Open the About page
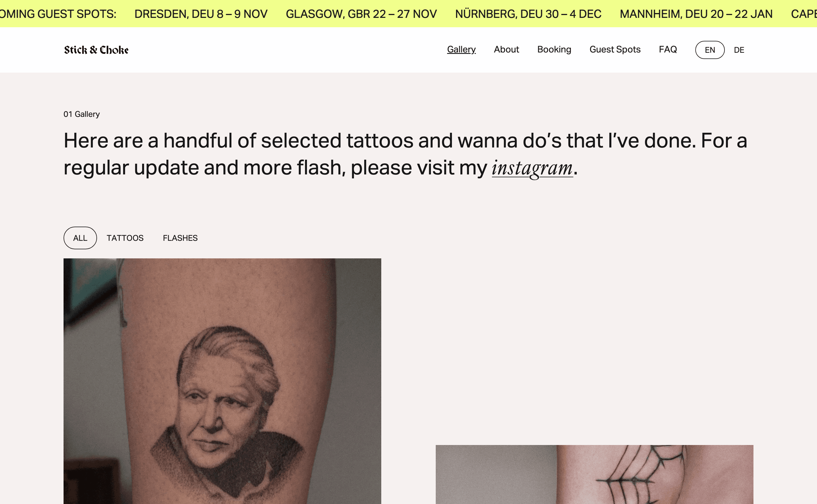This screenshot has height=504, width=817. coord(506,49)
